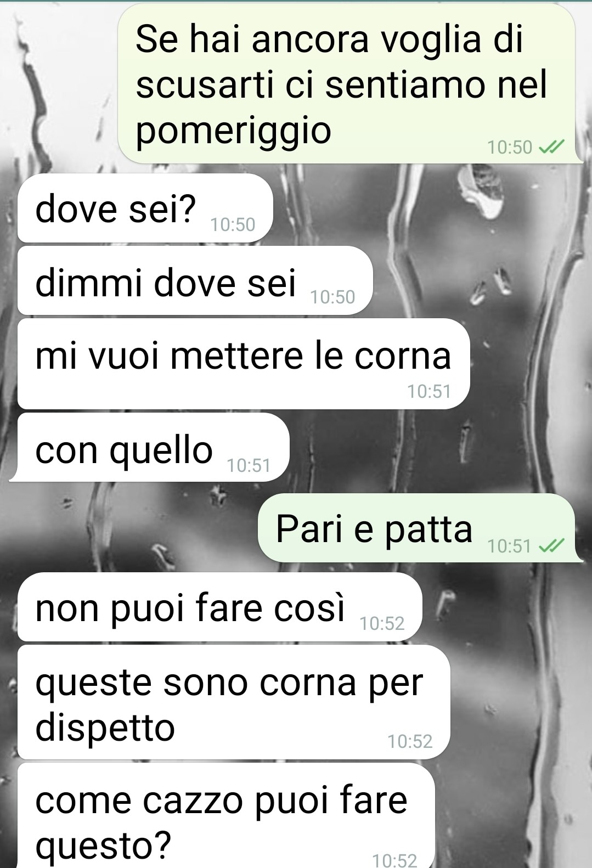This screenshot has width=592, height=868.
Task: Tap the 10:50 timestamp on the 'pomeriggio' message
Action: (510, 147)
